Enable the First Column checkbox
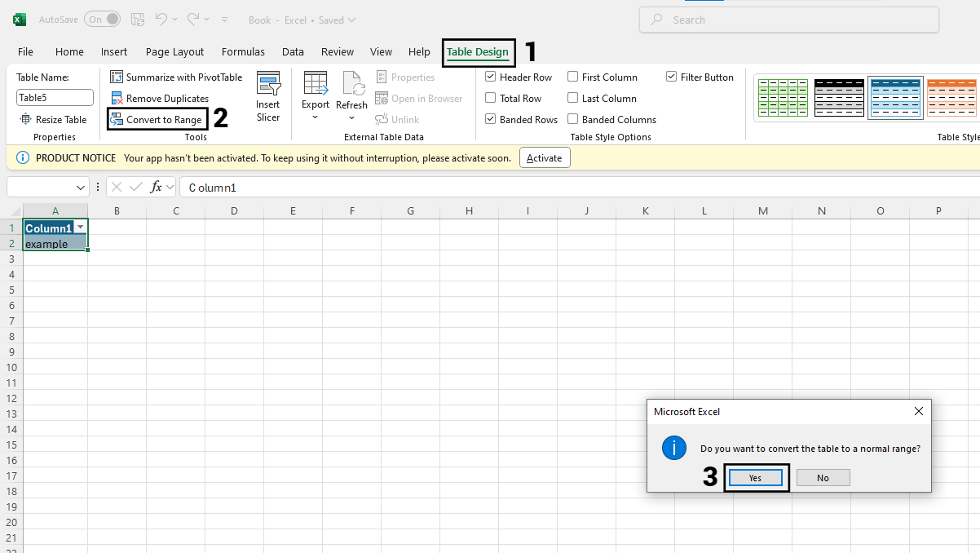This screenshot has height=553, width=980. [x=573, y=77]
